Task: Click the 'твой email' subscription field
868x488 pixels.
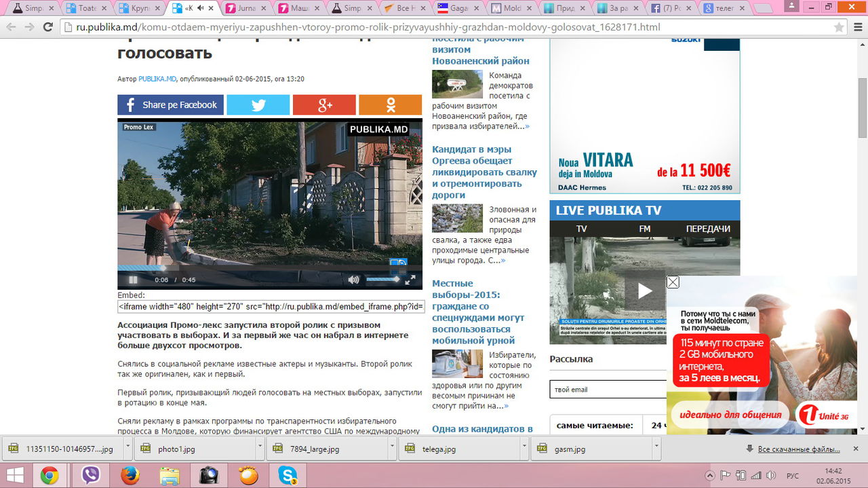Action: pos(608,389)
